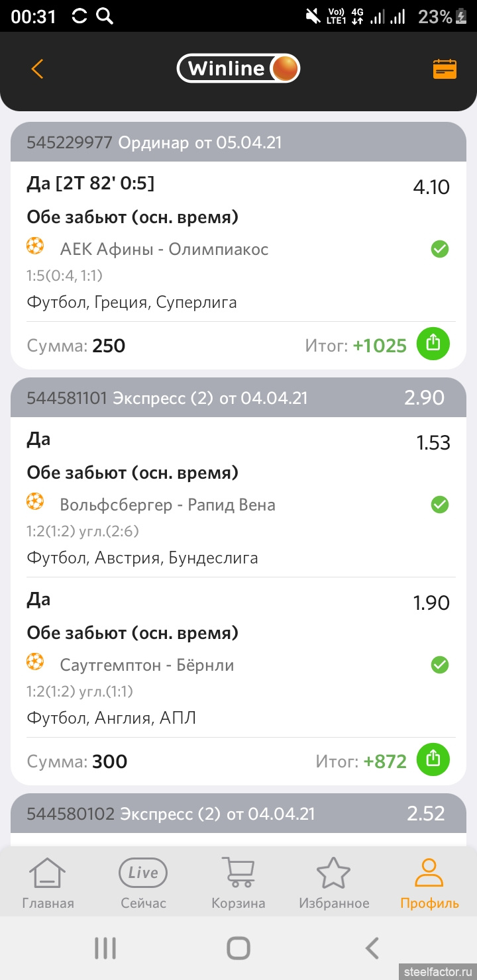Tap the football icon beside АЕК Афины

(x=35, y=247)
